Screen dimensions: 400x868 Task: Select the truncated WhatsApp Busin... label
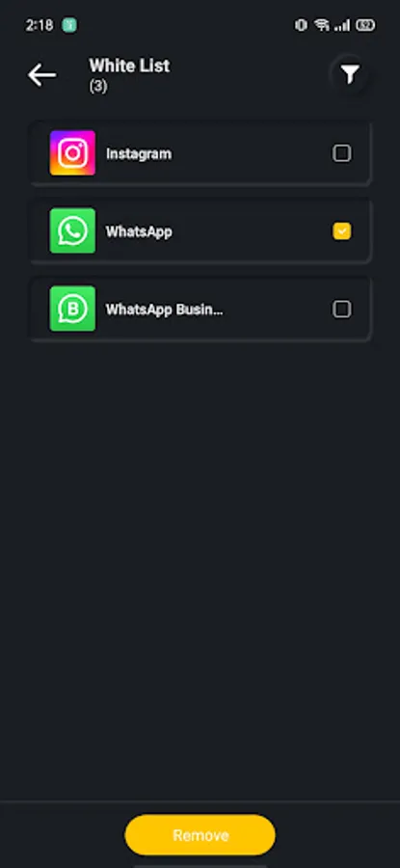(164, 310)
